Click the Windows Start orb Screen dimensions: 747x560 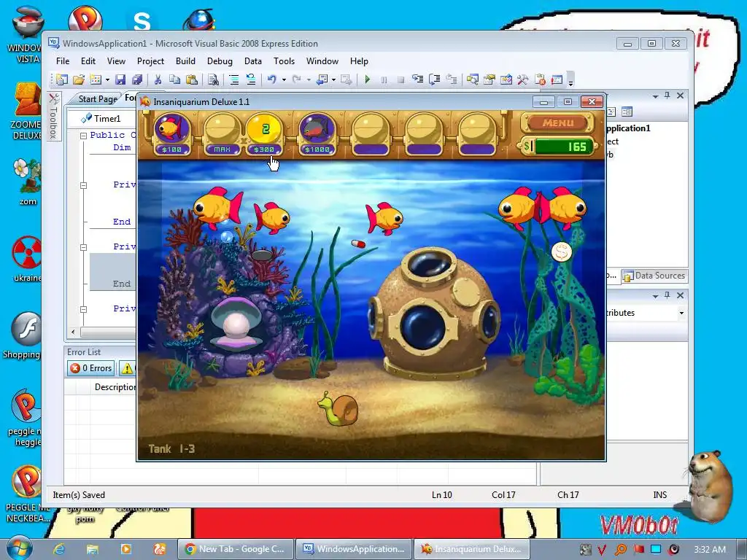click(x=19, y=548)
